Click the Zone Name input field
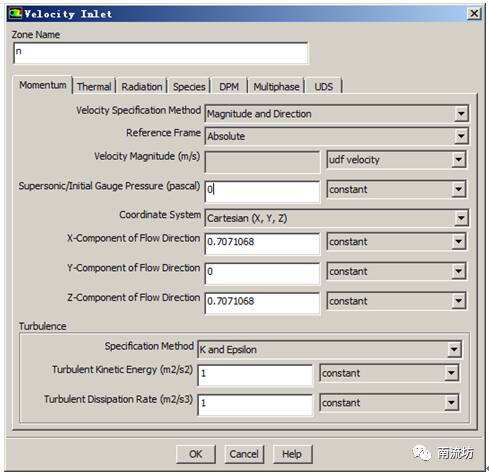489x475 pixels. click(160, 53)
